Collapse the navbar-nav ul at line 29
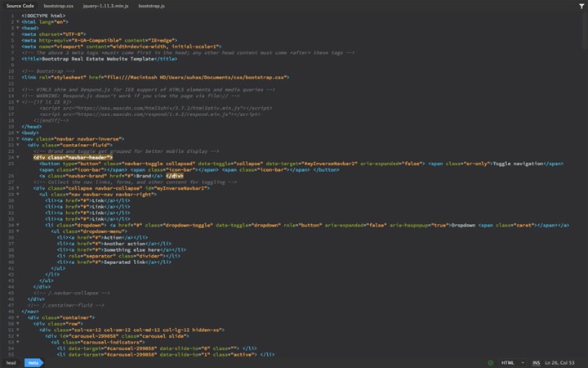 (x=18, y=194)
